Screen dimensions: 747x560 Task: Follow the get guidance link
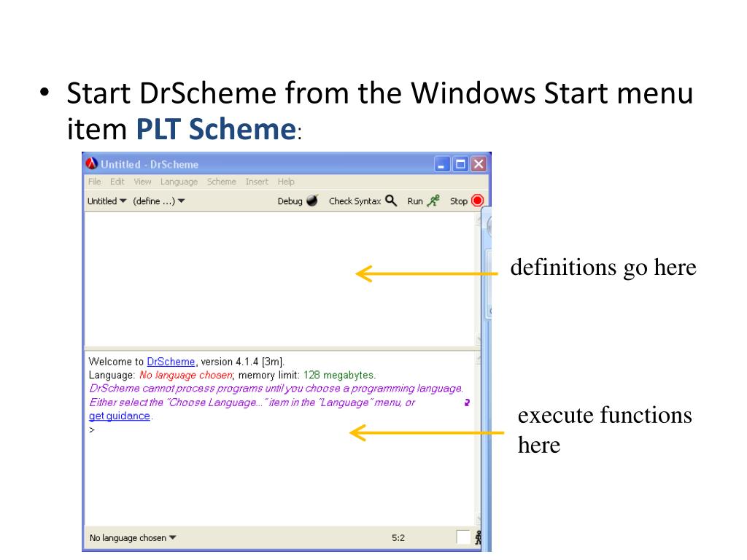[x=120, y=416]
